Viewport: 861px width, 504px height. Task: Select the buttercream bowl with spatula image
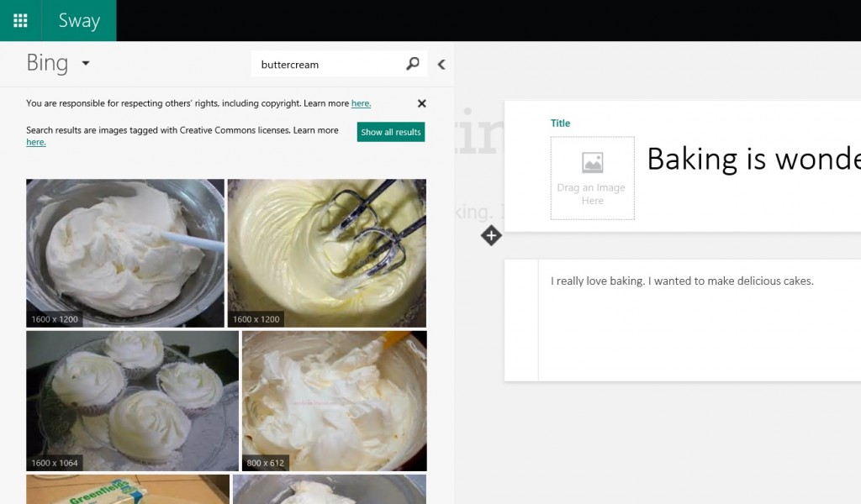click(x=125, y=253)
